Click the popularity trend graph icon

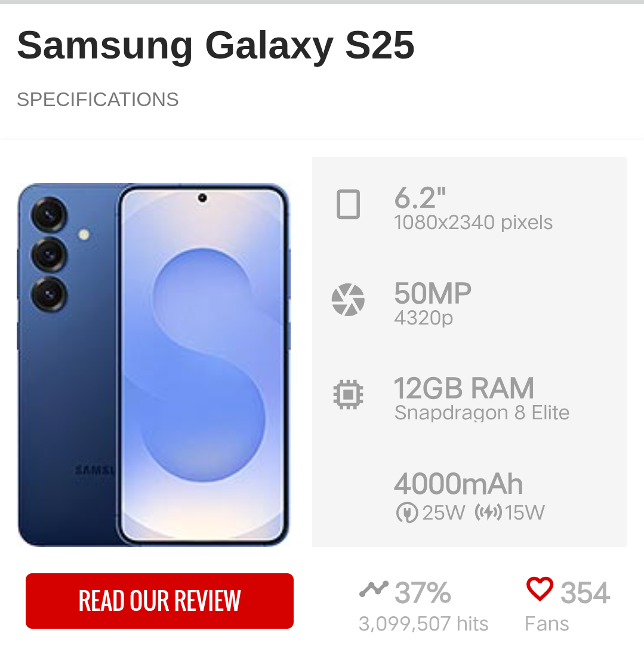[x=374, y=589]
